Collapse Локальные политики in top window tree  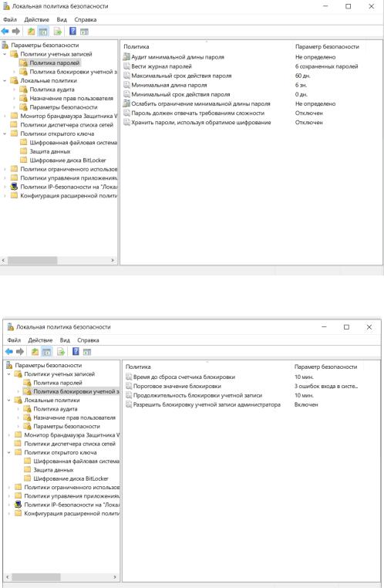[x=5, y=80]
